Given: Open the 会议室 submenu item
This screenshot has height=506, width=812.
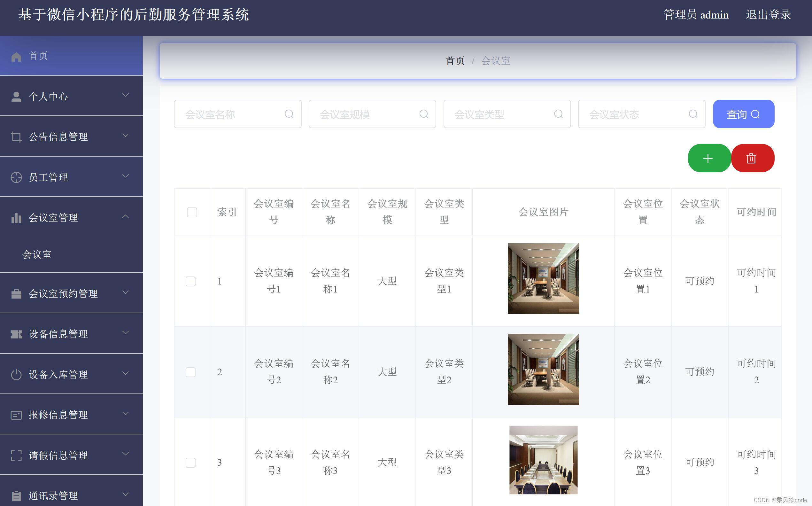Looking at the screenshot, I should coord(37,254).
